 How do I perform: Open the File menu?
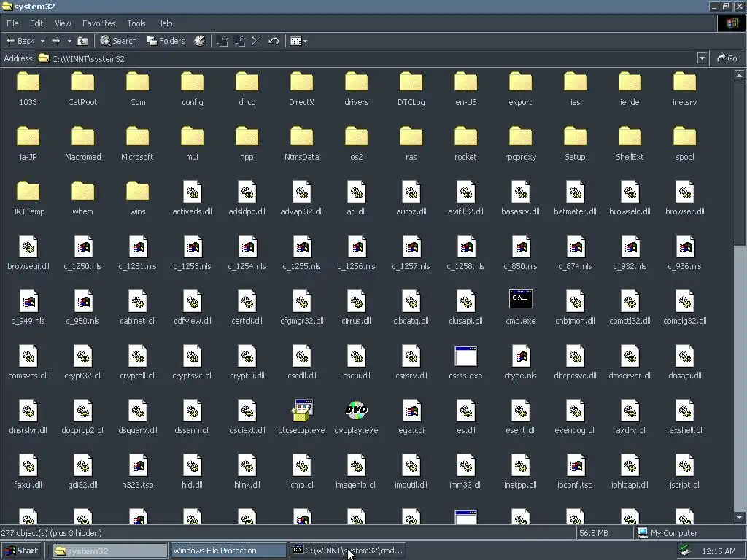pos(12,23)
